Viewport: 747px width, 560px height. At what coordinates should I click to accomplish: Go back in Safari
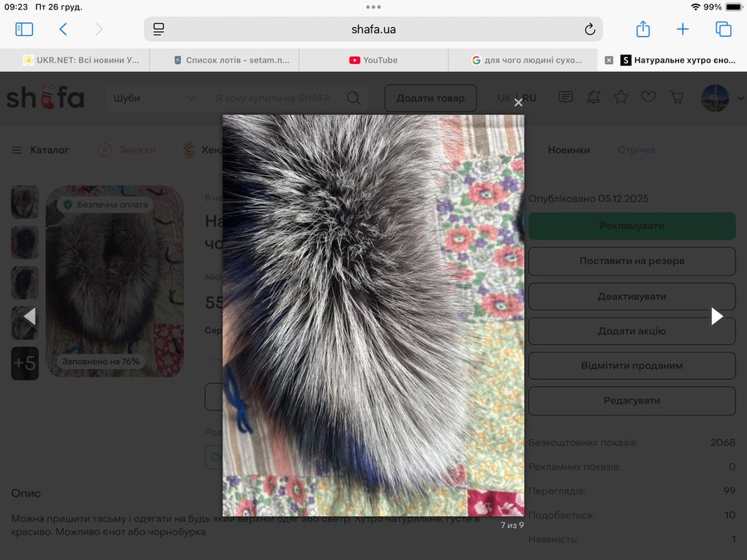point(63,30)
